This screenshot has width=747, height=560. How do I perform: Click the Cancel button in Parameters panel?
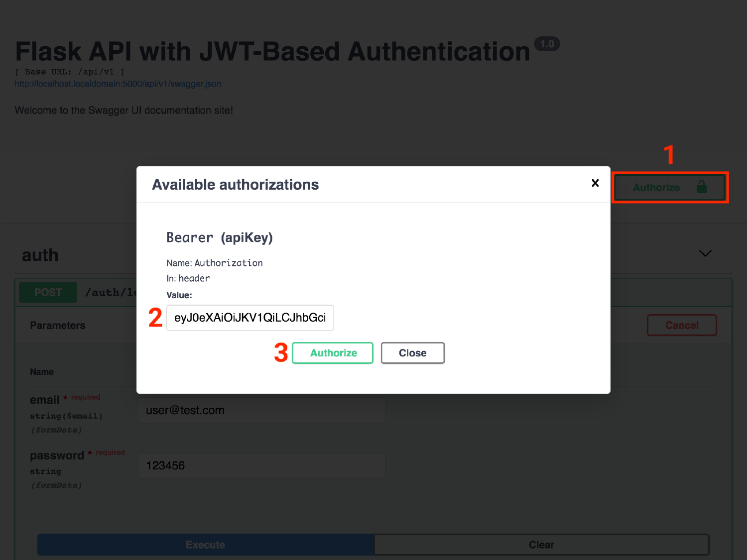tap(681, 325)
